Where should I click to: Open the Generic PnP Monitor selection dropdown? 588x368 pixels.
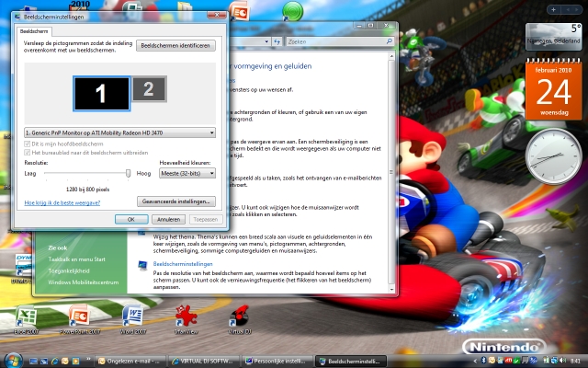[x=119, y=132]
